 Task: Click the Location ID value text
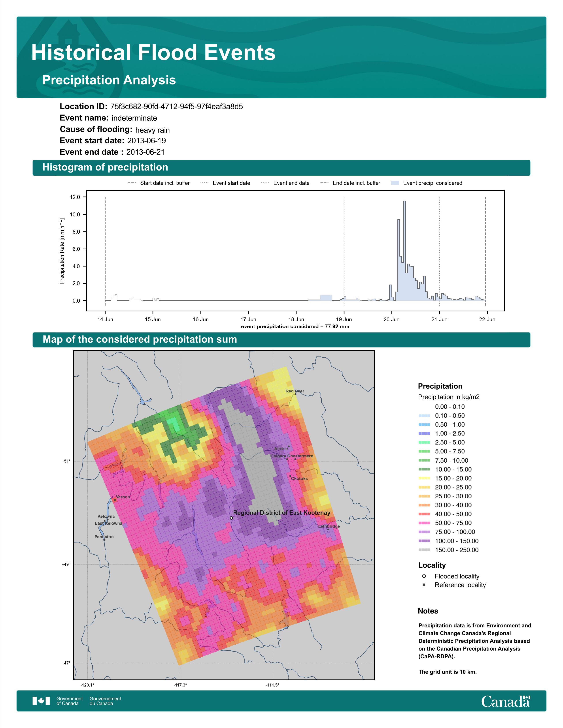click(x=176, y=107)
